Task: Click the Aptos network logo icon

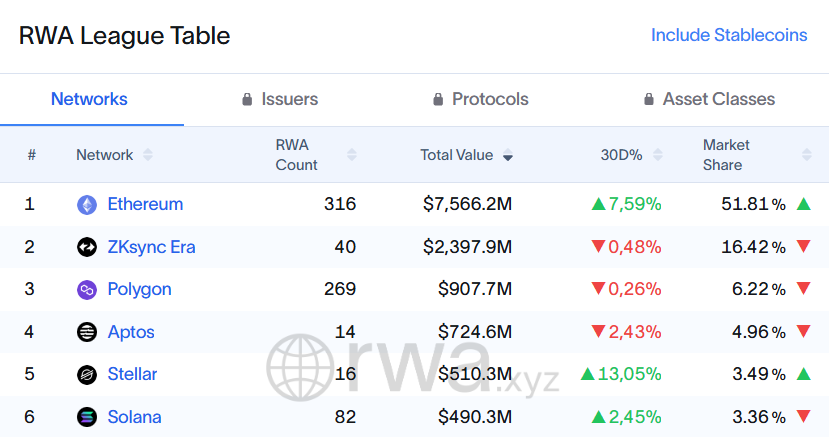Action: pos(87,332)
